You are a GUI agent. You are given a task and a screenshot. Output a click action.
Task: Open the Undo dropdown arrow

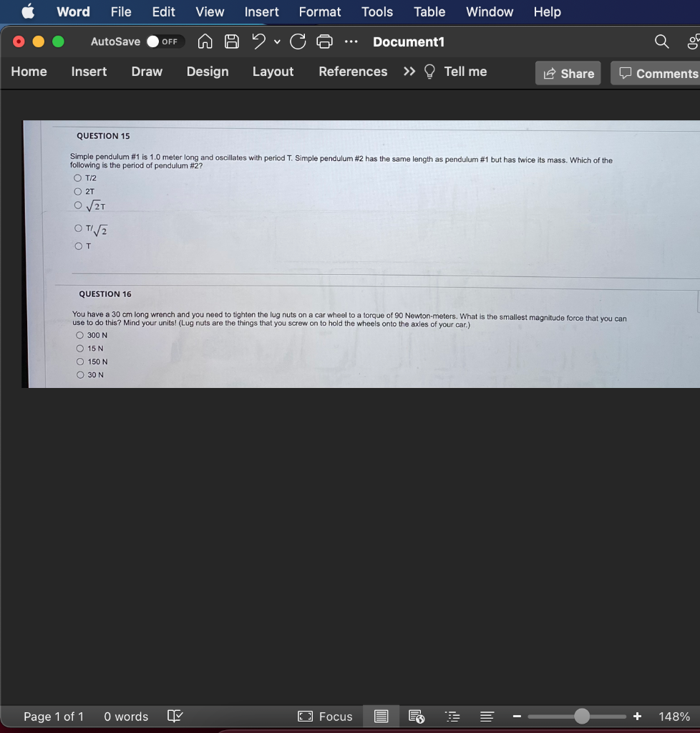click(277, 43)
